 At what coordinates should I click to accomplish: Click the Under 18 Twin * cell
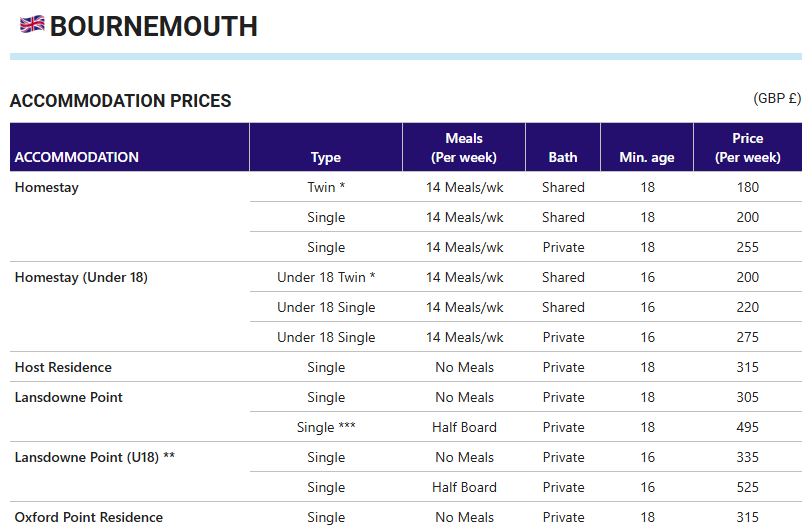pyautogui.click(x=326, y=277)
